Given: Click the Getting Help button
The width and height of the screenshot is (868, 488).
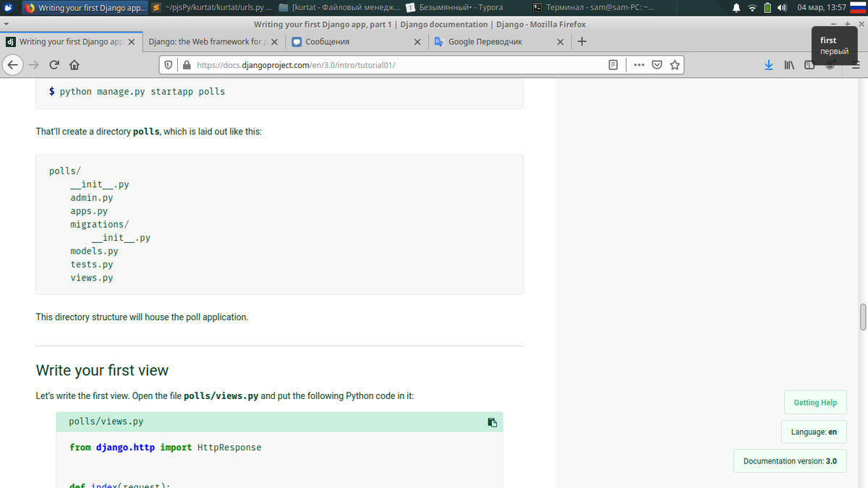Looking at the screenshot, I should (x=815, y=403).
